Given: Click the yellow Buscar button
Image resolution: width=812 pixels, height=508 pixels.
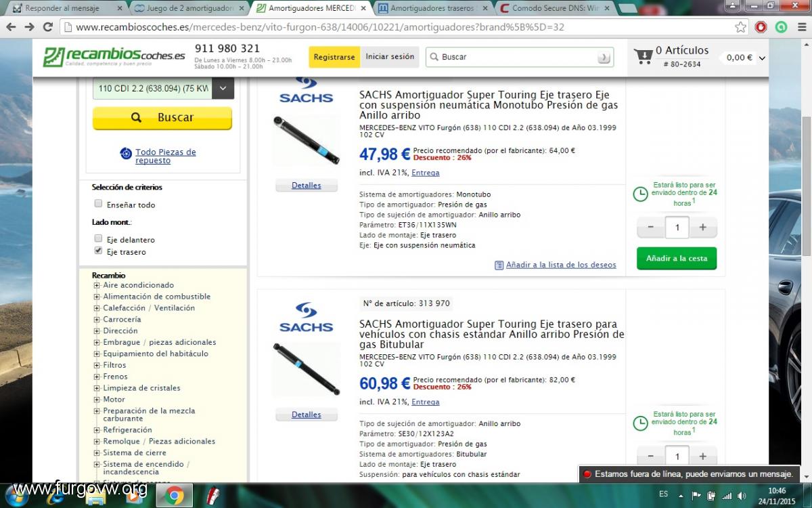Looking at the screenshot, I should pos(162,117).
